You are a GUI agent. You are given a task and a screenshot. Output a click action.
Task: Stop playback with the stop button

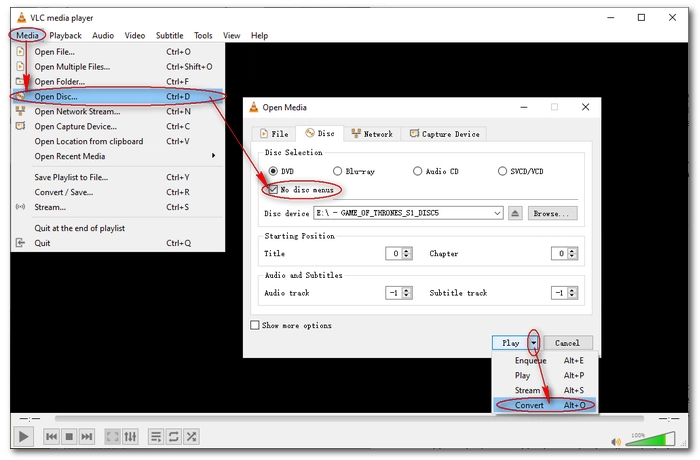(x=69, y=436)
